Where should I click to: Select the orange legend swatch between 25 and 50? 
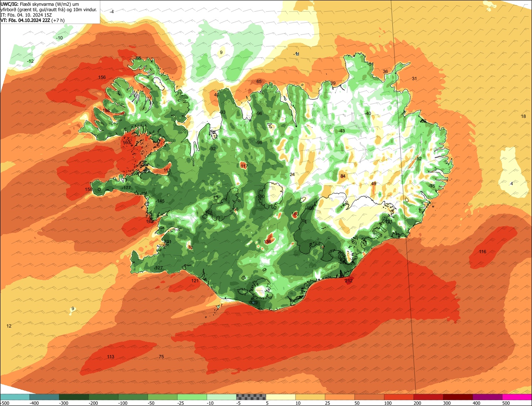(x=340, y=397)
